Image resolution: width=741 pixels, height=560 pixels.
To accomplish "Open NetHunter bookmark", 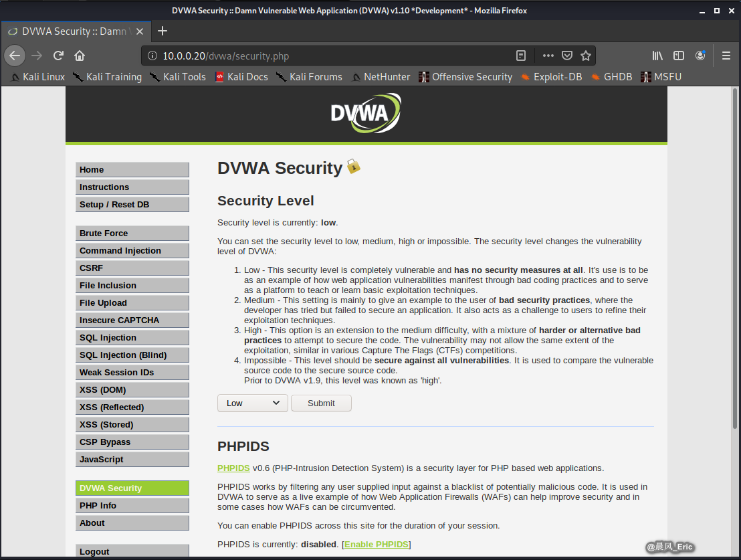I will pyautogui.click(x=381, y=77).
